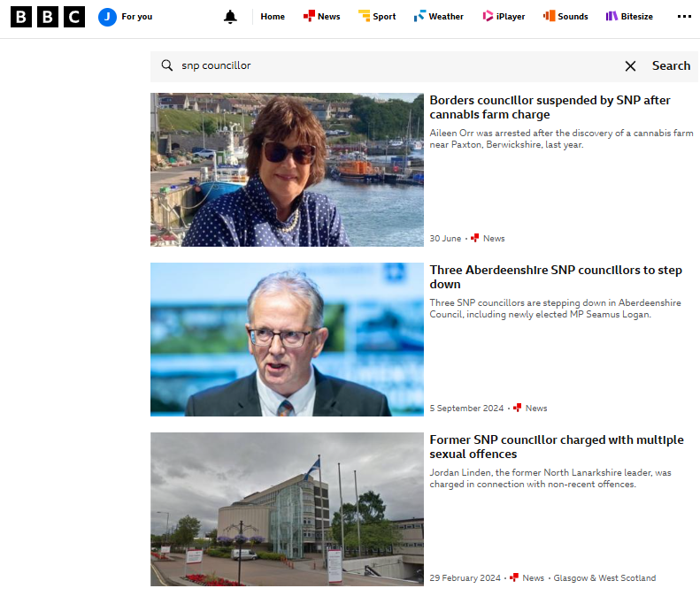Open the notifications bell

coord(230,17)
